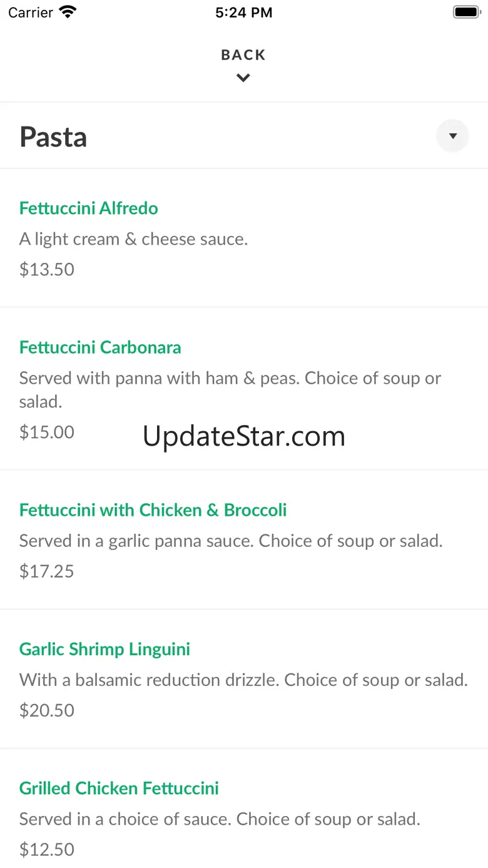Screen dimensions: 488x868
Task: Choose Fettuccini with Chicken & Broccoli
Action: pyautogui.click(x=153, y=510)
